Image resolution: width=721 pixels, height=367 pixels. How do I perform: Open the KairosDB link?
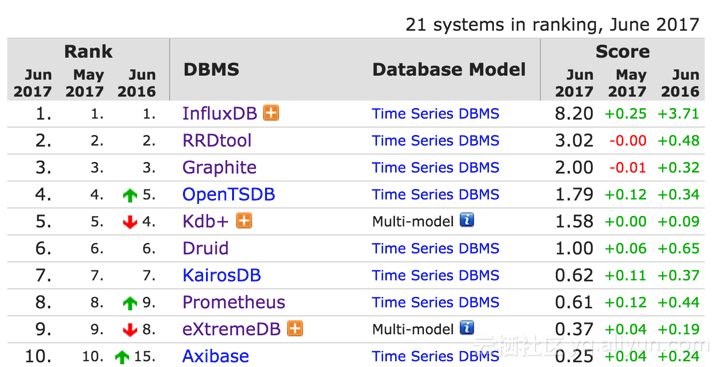[x=222, y=275]
